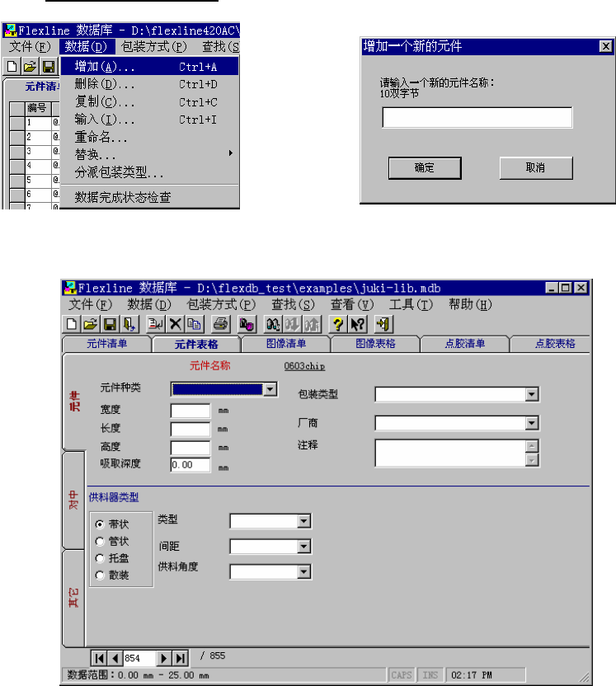Click the find next down-arrow icon
This screenshot has height=686, width=616.
292,324
